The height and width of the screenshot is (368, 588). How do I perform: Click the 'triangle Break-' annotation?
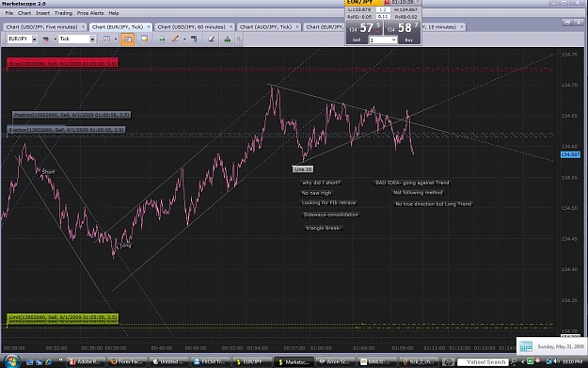(x=324, y=228)
